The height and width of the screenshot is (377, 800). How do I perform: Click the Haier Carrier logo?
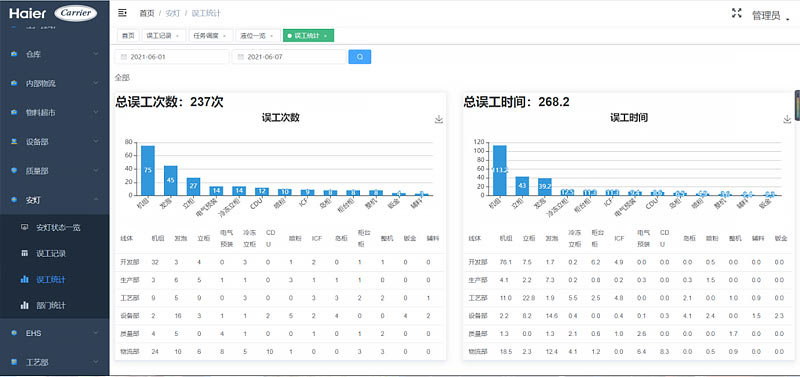[x=53, y=13]
